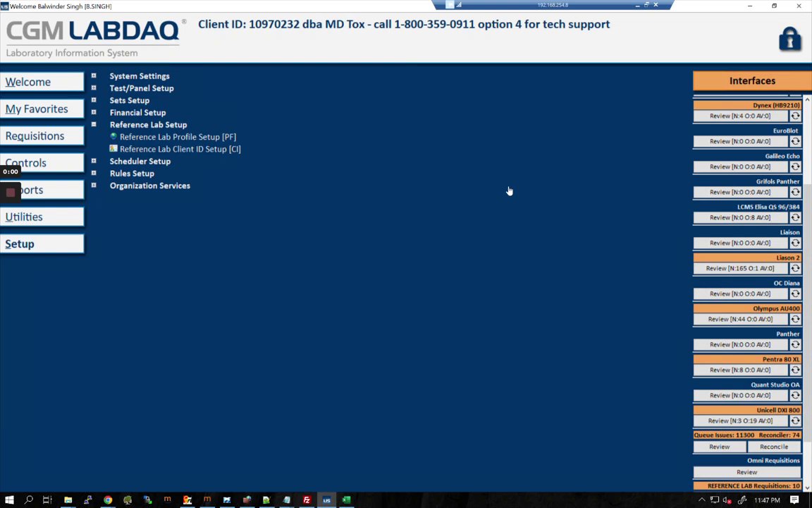Open My Favorites menu
Image resolution: width=812 pixels, height=508 pixels.
click(42, 109)
